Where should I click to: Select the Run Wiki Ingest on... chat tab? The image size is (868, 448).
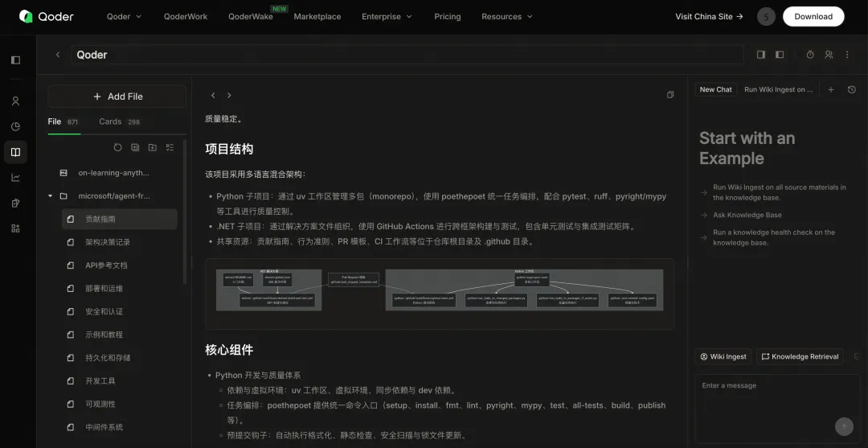[x=778, y=89]
